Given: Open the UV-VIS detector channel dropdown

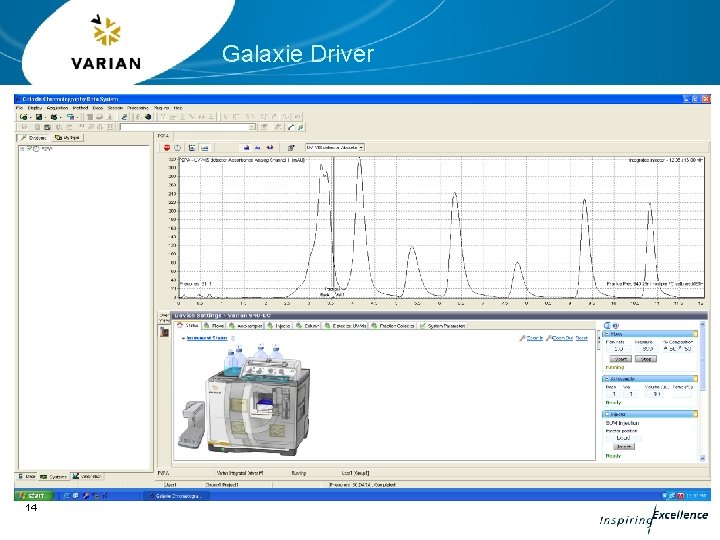Looking at the screenshot, I should [335, 147].
